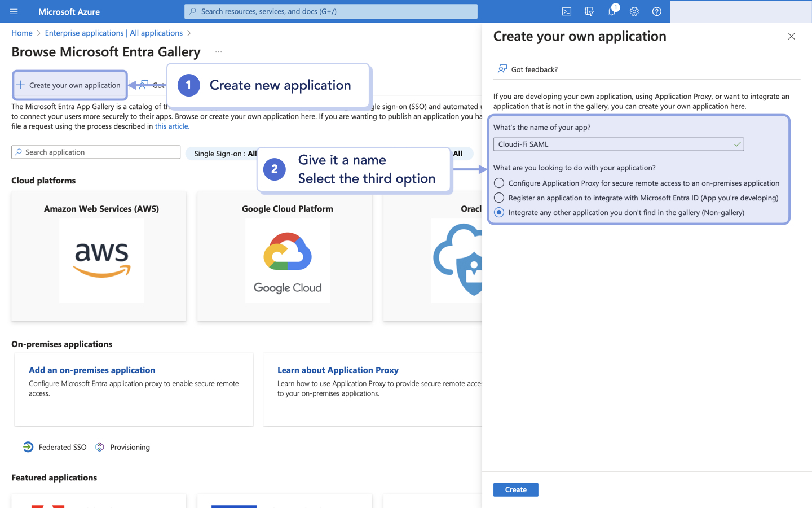Open the this article link
The height and width of the screenshot is (508, 812).
172,126
